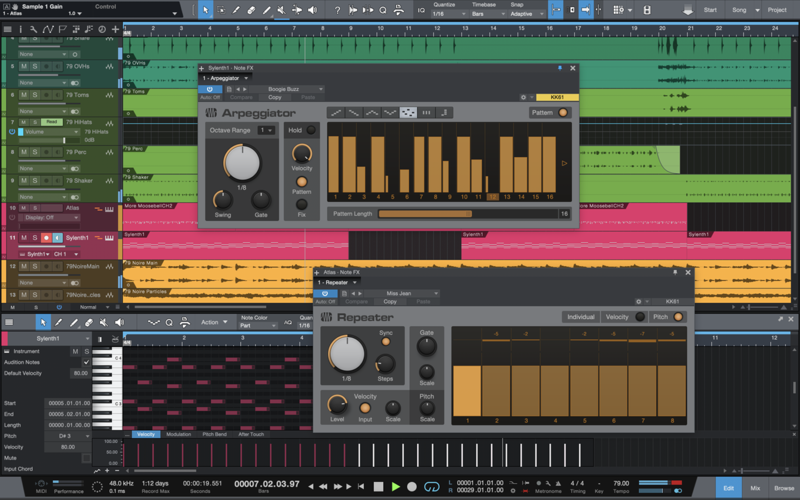Image resolution: width=800 pixels, height=500 pixels.
Task: Click Copy button in Arpeggiator header
Action: coord(275,97)
